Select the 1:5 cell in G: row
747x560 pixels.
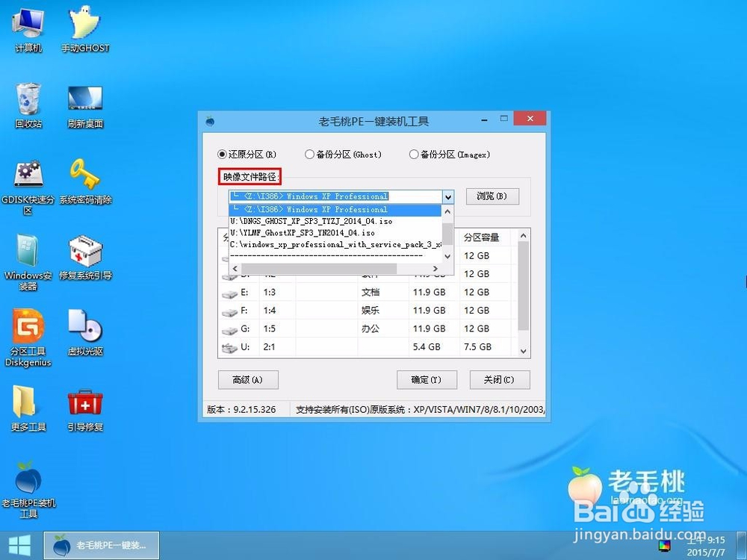270,329
